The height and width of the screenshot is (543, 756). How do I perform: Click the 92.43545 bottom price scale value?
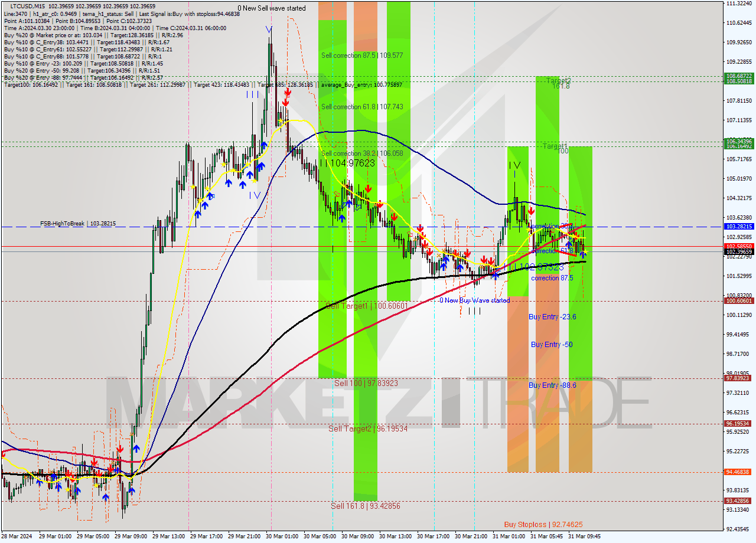739,529
